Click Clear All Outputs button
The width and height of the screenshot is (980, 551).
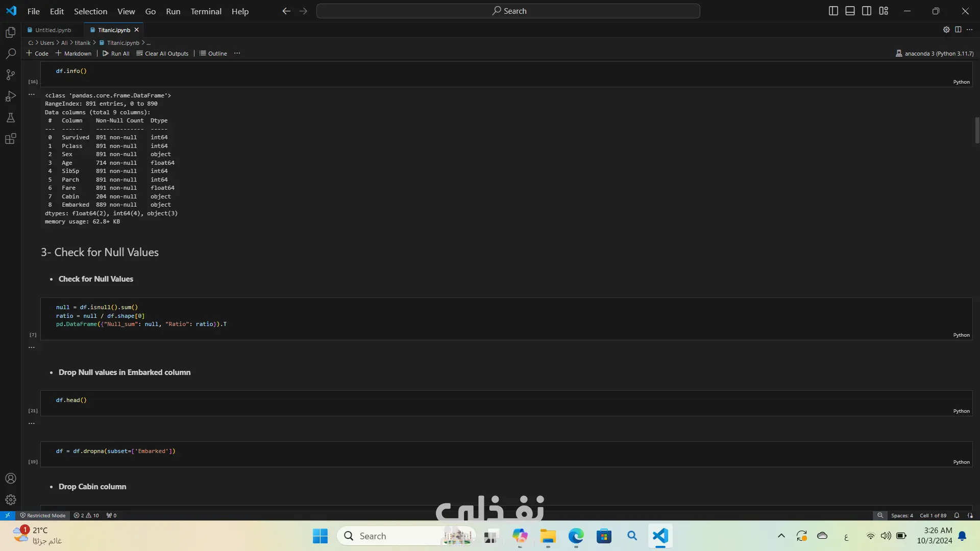pos(162,54)
